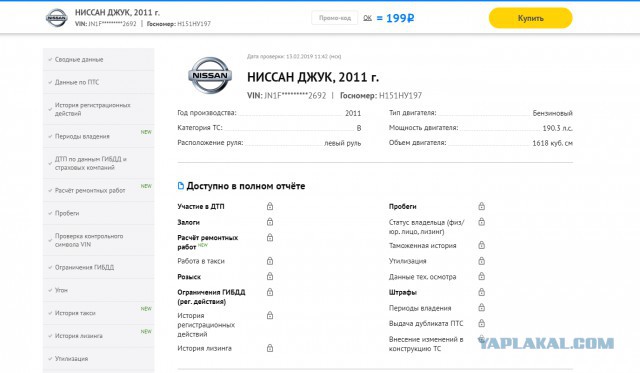Click the Розыск label
640x373 pixels.
pyautogui.click(x=189, y=277)
